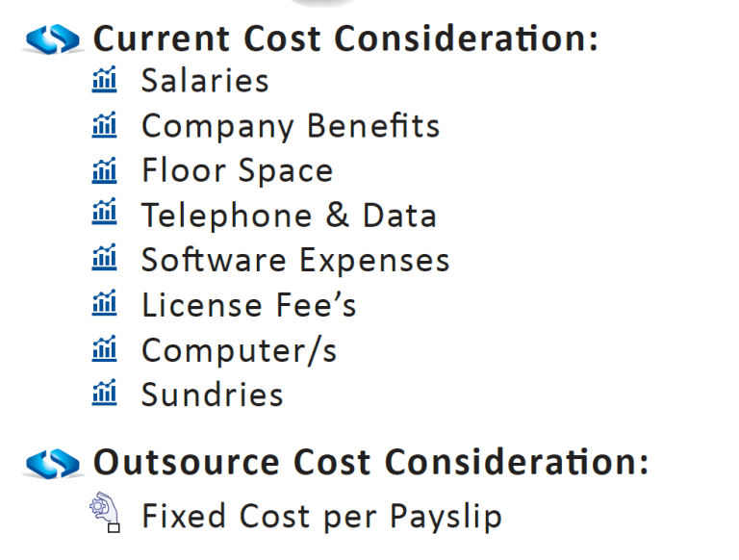The height and width of the screenshot is (560, 739).
Task: Click the chart icon beside Floor Space
Action: click(104, 170)
